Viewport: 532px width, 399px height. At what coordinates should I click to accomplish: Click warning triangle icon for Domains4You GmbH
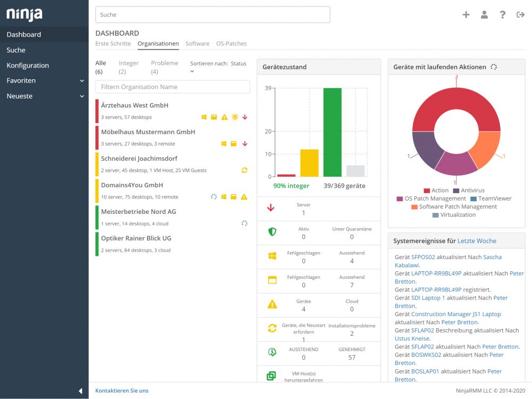244,197
